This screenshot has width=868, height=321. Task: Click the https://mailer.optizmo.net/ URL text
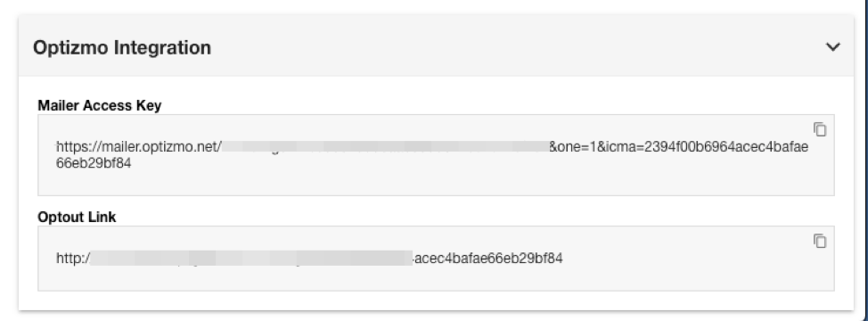140,147
